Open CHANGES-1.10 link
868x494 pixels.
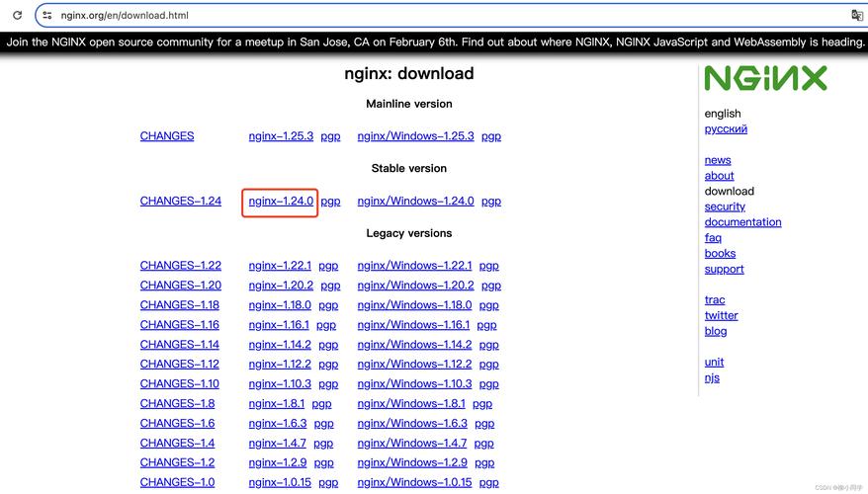179,384
